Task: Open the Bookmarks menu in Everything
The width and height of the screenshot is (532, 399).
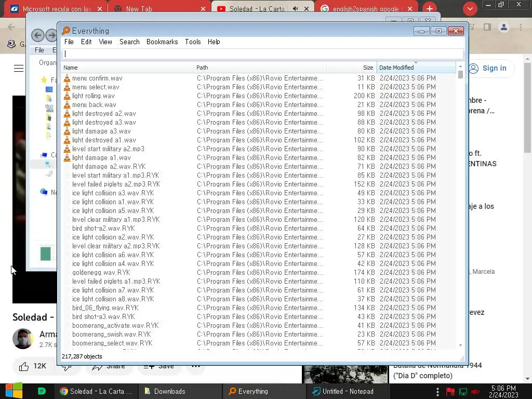Action: click(162, 42)
